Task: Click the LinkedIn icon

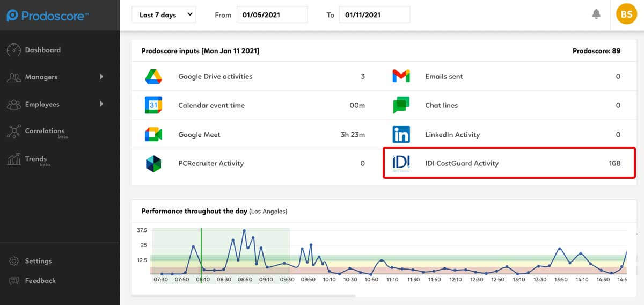Action: click(x=401, y=134)
